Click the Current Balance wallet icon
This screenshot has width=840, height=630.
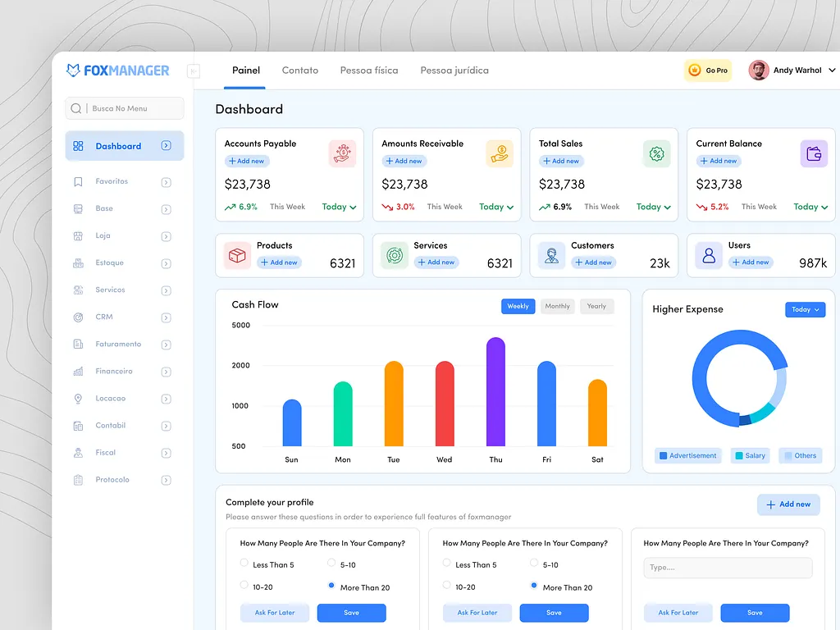[x=814, y=153]
